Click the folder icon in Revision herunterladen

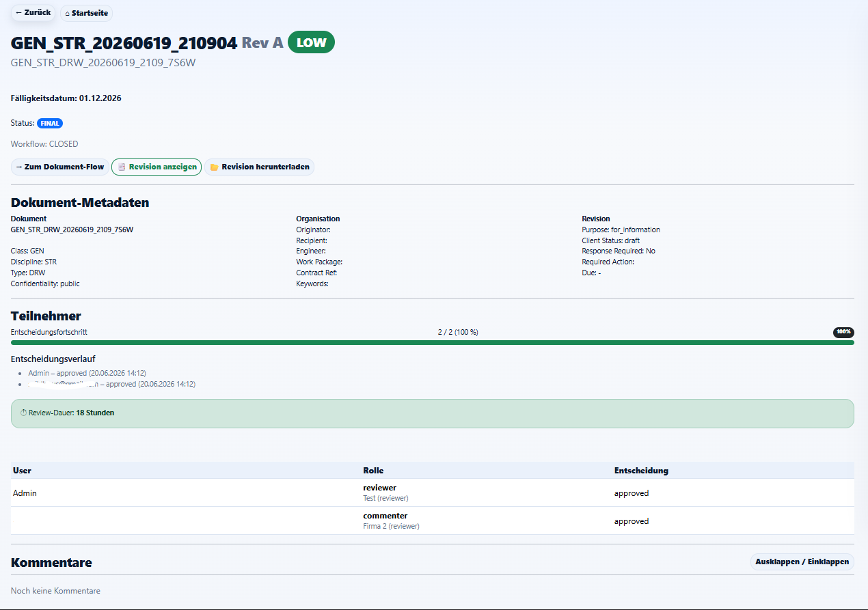pos(214,167)
